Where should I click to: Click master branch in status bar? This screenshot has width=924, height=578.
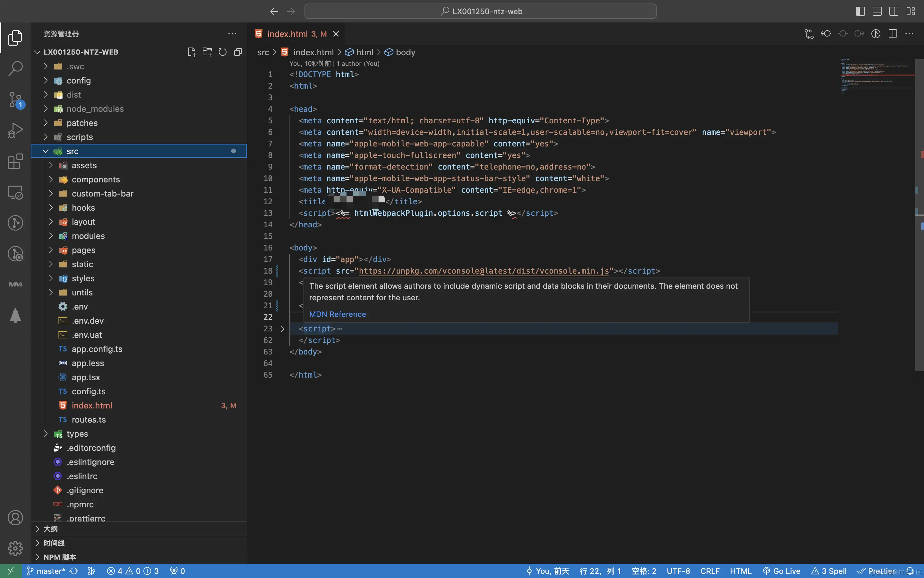[x=46, y=571]
